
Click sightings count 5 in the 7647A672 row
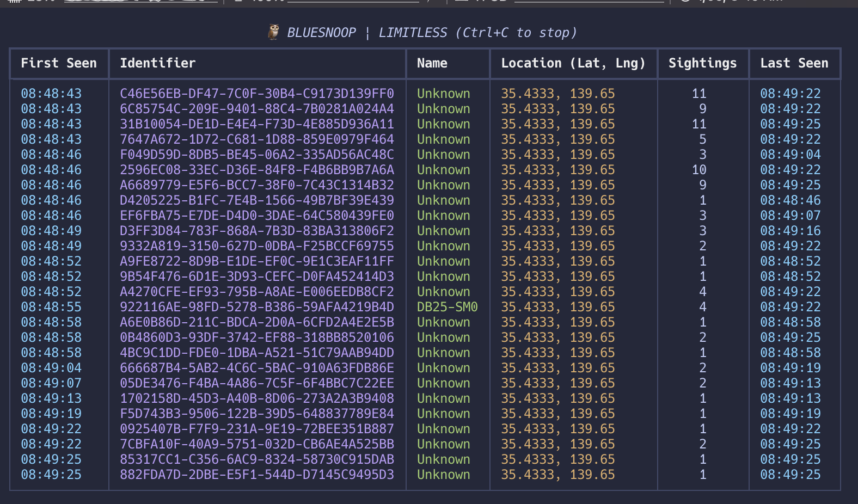pos(703,139)
